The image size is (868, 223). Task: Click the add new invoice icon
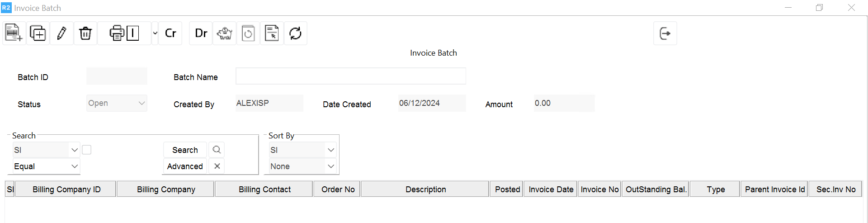(14, 33)
